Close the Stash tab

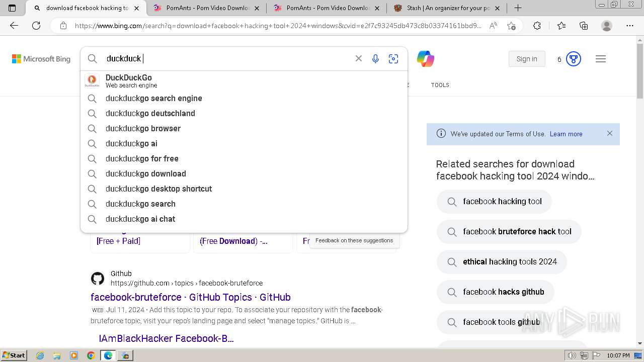click(x=498, y=8)
